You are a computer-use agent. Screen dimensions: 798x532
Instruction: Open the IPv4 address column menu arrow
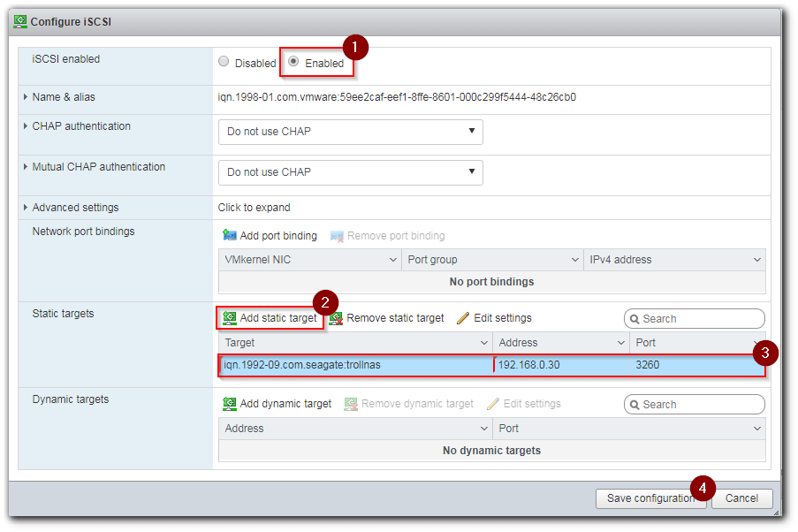(757, 260)
